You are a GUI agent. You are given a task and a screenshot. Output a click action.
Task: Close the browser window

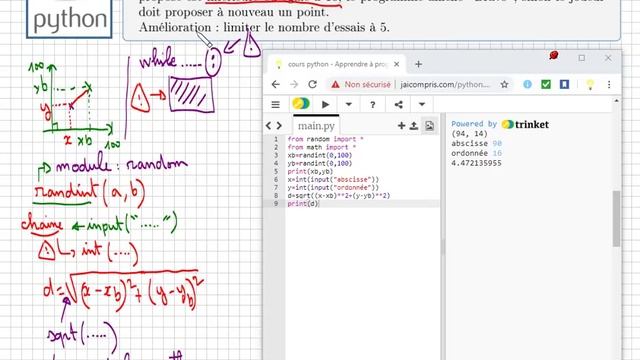pyautogui.click(x=608, y=58)
